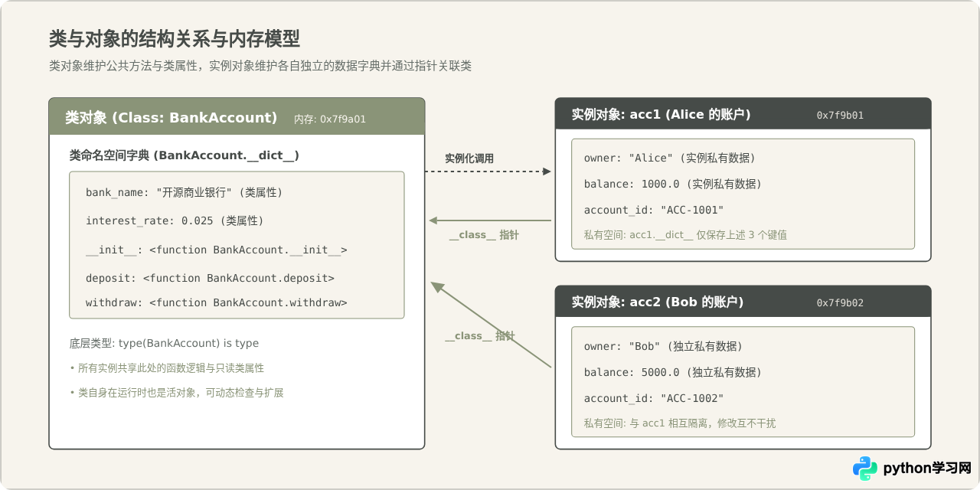Click '类命名空间字典 (BankAccount.__dict__)' heading
980x490 pixels.
pyautogui.click(x=185, y=155)
